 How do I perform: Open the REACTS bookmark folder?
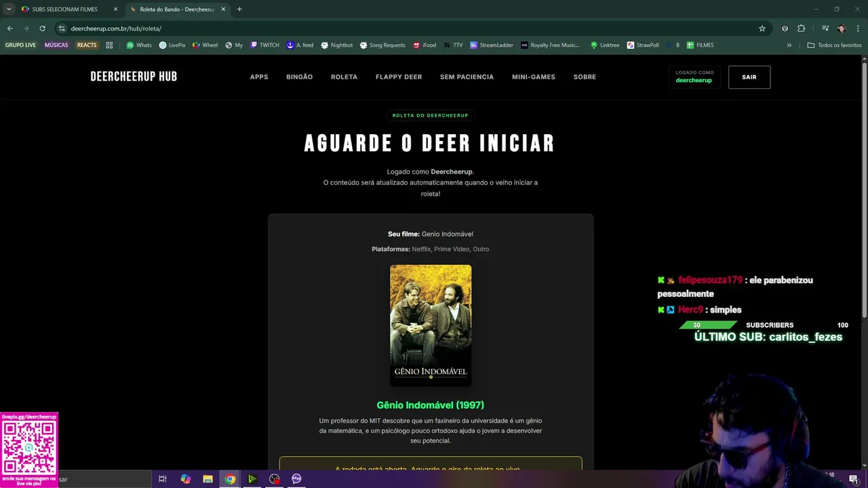(87, 45)
